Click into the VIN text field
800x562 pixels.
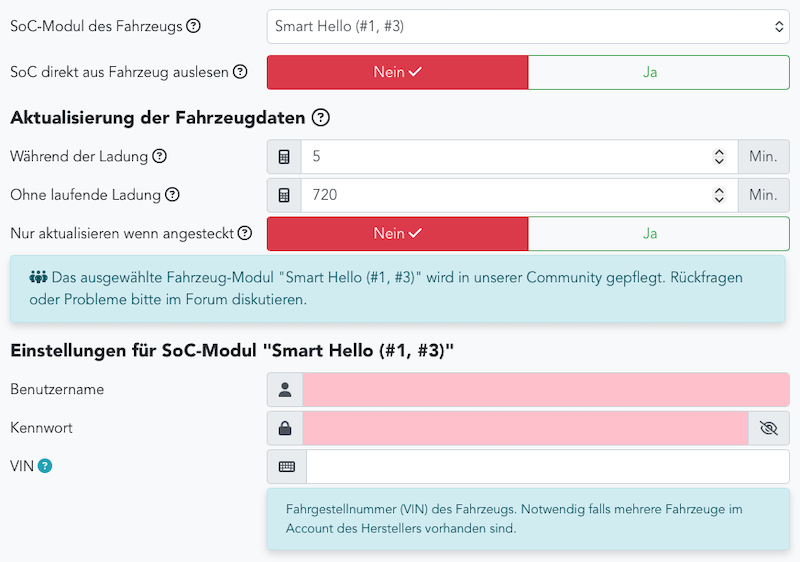point(547,467)
